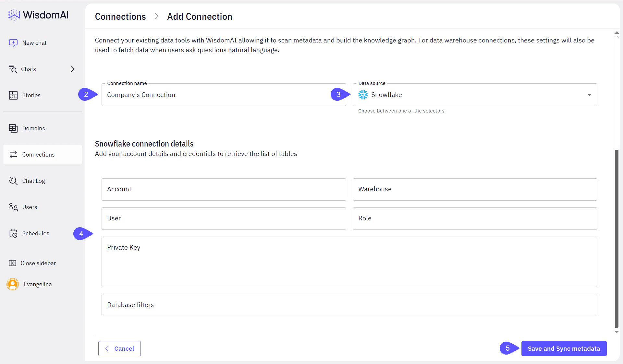Select the Add Connection breadcrumb item
Image resolution: width=623 pixels, height=364 pixels.
tap(200, 17)
